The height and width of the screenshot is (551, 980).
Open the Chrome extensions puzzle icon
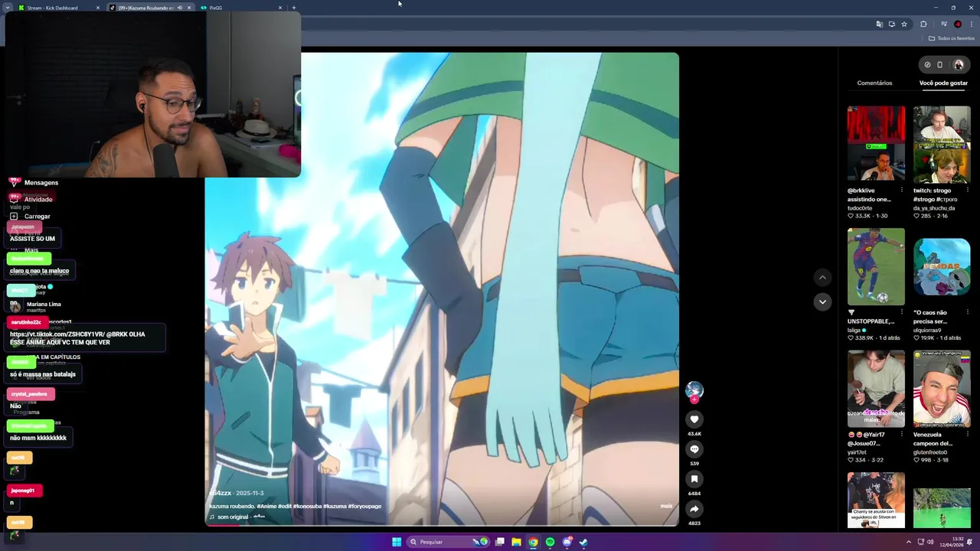(923, 24)
